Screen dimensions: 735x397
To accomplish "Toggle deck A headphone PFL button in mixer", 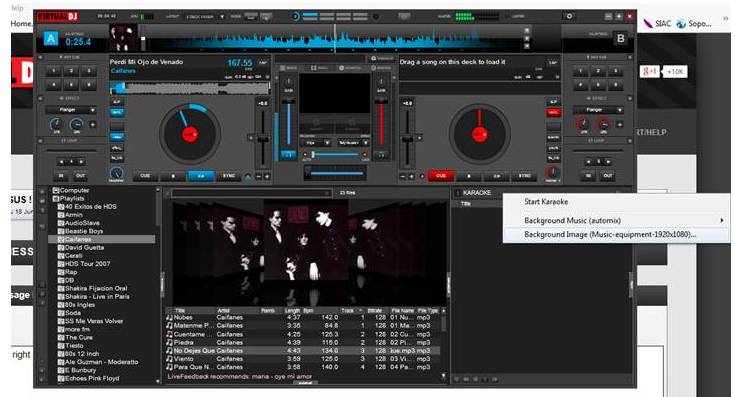I will 288,154.
